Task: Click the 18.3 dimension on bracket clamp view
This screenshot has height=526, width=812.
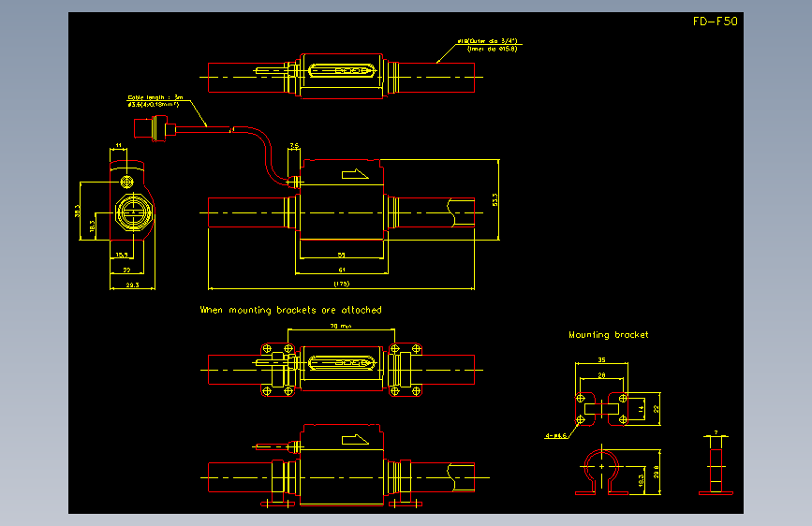Action: point(642,480)
